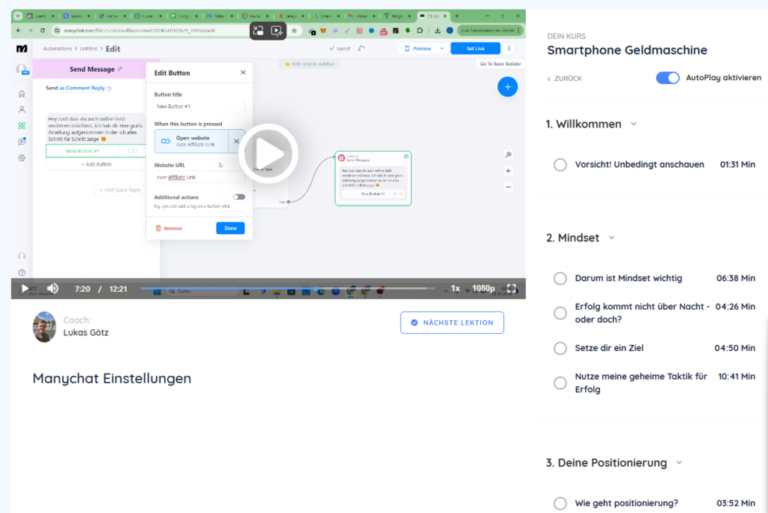Screen dimensions: 768x513
Task: Open lesson 'Erfolg kommt nicht über Nacht - oder doch?'
Action: coord(642,313)
